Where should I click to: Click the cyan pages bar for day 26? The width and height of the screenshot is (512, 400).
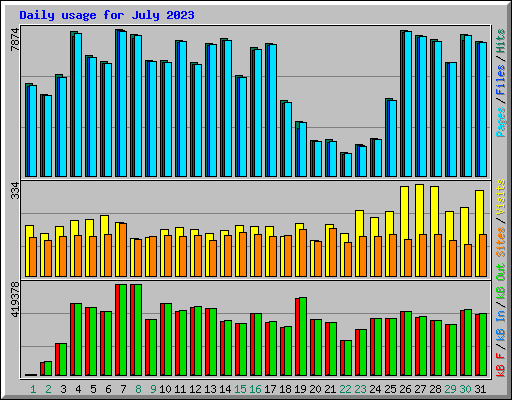(x=408, y=104)
